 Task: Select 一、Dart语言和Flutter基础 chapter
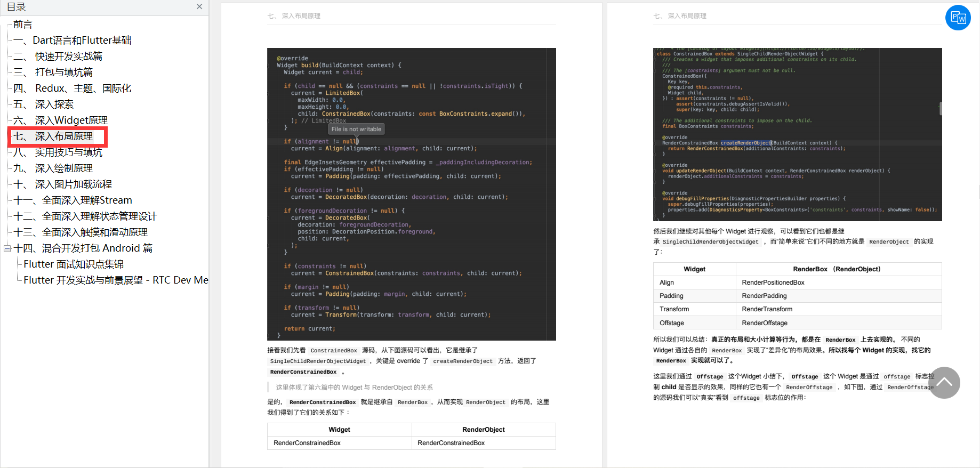[72, 41]
